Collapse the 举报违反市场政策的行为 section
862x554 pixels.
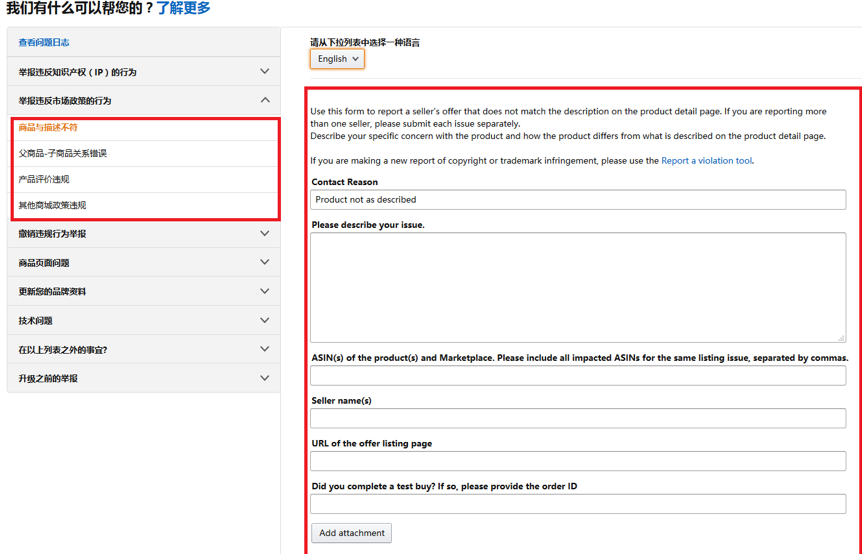(x=143, y=101)
